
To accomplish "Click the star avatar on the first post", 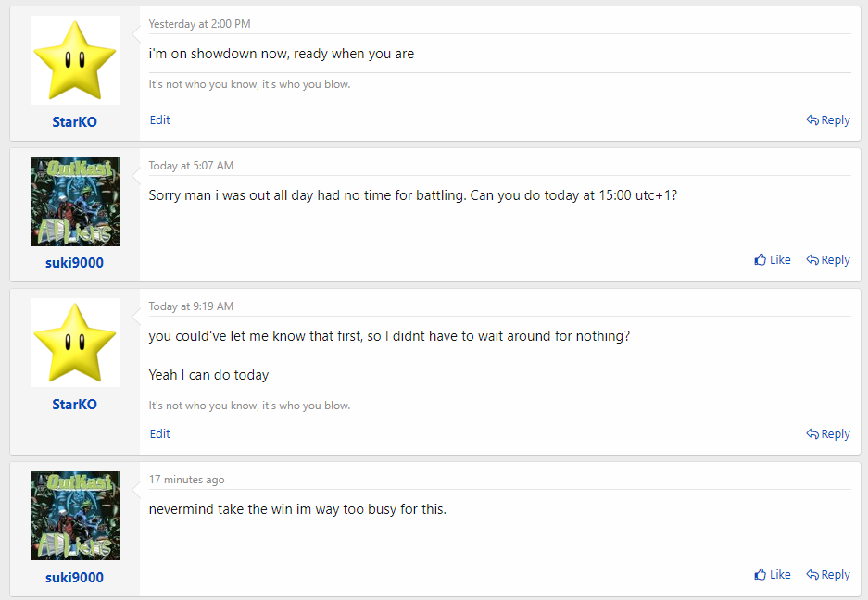I will [x=75, y=60].
